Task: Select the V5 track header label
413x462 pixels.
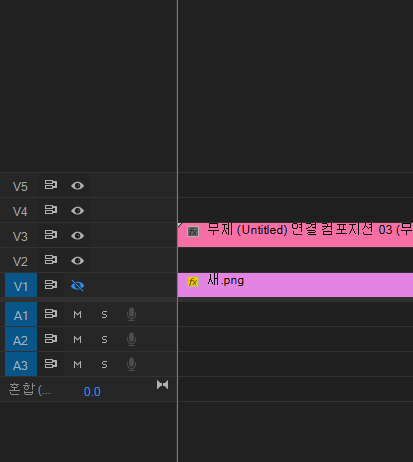Action: 20,186
